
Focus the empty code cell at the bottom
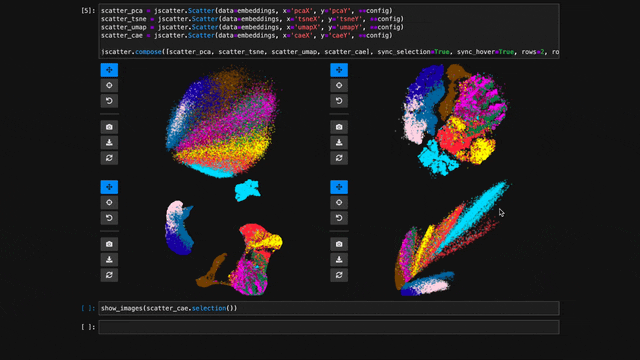click(x=329, y=327)
